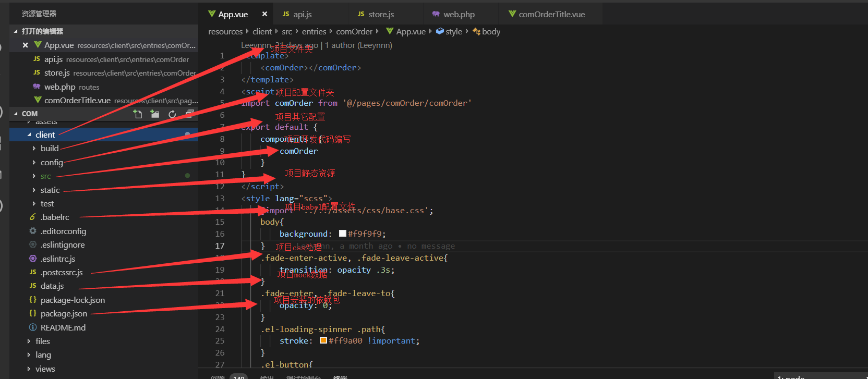Click the entries breadcrumb segment
The image size is (868, 379).
click(x=314, y=32)
